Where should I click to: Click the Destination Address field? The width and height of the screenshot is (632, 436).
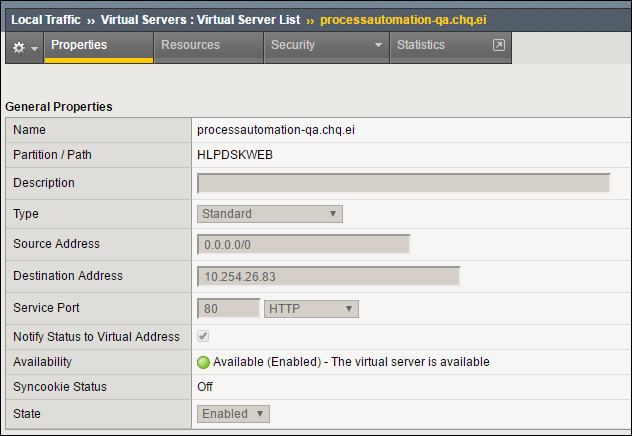coord(328,276)
